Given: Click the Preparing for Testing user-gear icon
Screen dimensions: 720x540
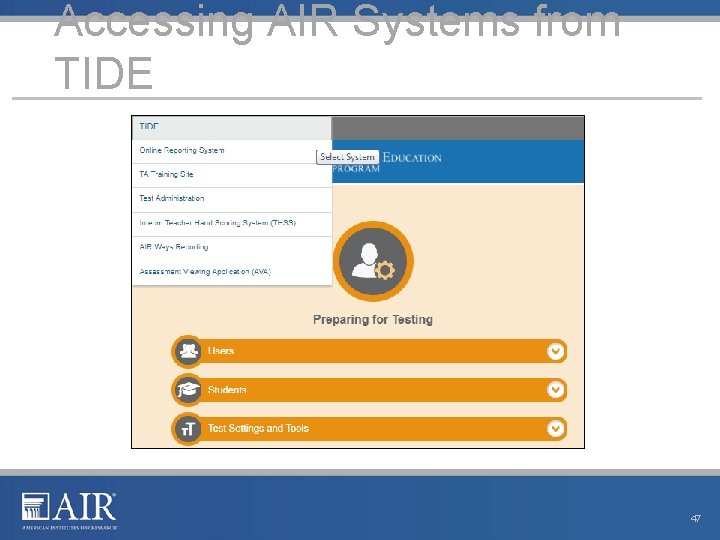Looking at the screenshot, I should point(373,261).
